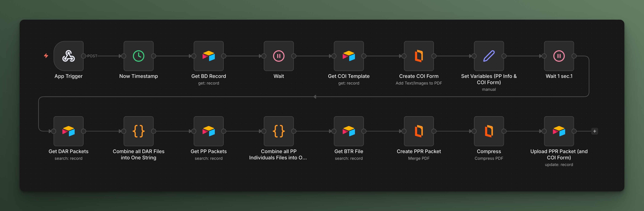Open the Get BD Record Airtable node
The width and height of the screenshot is (644, 211).
coord(208,56)
